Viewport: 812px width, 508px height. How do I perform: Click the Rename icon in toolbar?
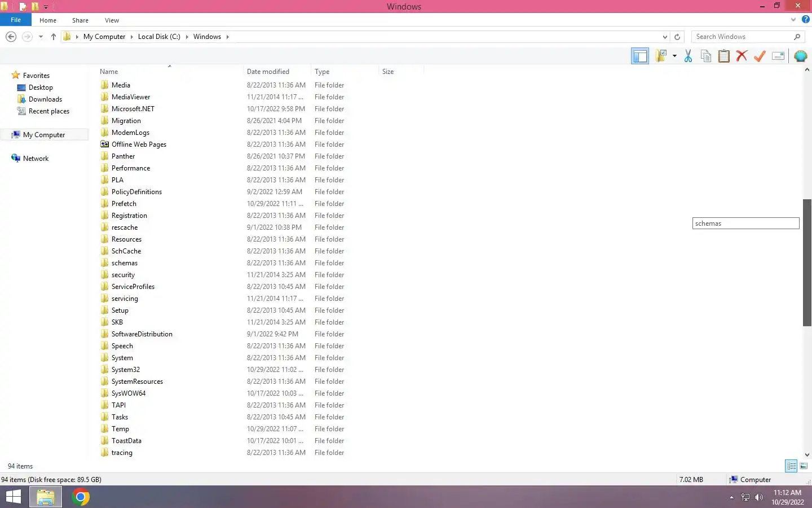(x=778, y=56)
